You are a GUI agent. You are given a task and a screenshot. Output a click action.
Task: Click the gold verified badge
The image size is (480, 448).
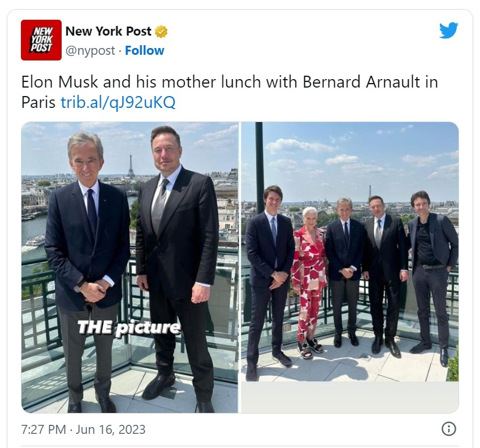tap(161, 32)
